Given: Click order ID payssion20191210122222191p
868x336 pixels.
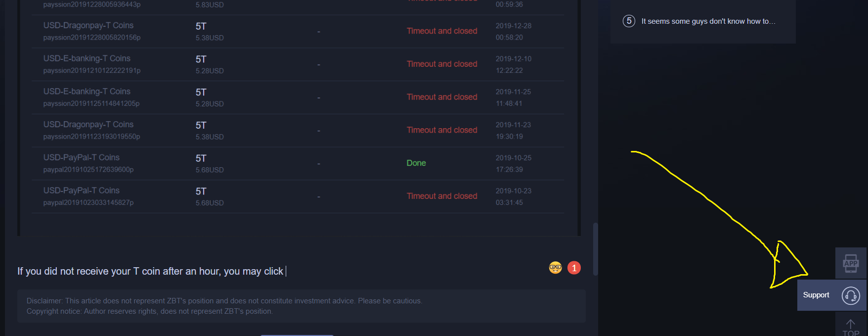Looking at the screenshot, I should point(92,71).
